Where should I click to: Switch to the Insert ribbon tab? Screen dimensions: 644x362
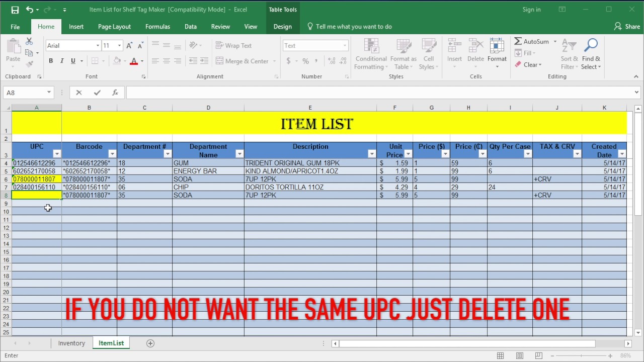[76, 27]
